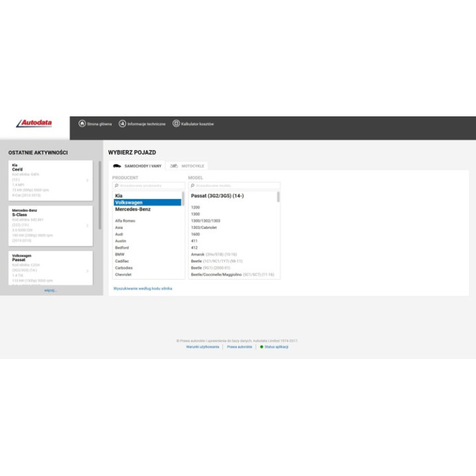Viewport: 476px width, 476px height.
Task: Click Wyszukiwanie według kodu silnika link
Action: [x=143, y=288]
